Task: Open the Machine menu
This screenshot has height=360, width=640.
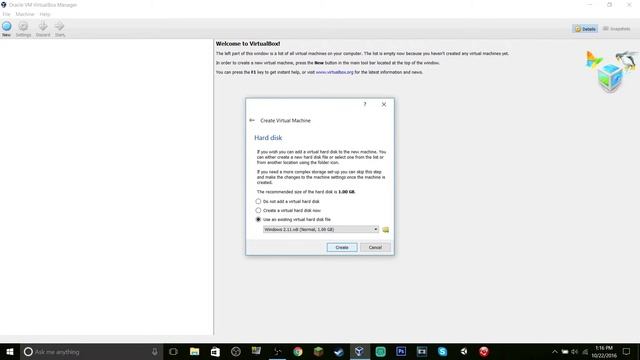Action: click(25, 14)
